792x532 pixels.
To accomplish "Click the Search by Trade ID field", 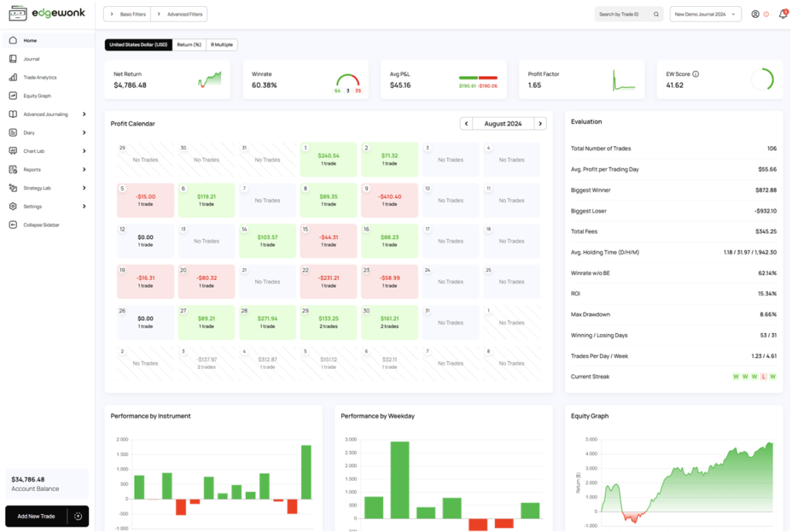I will click(623, 14).
